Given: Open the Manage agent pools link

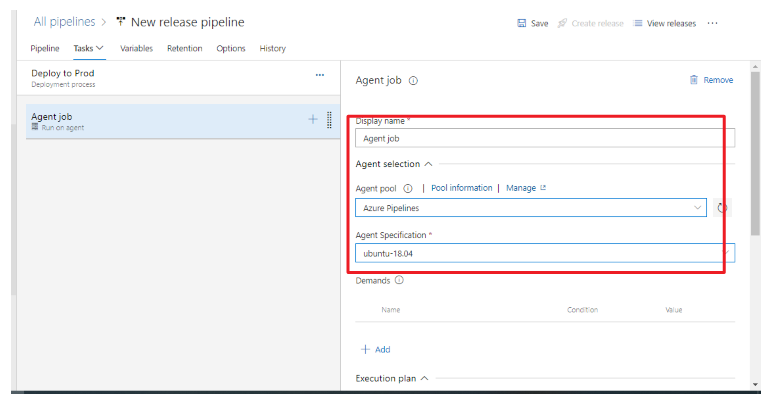Looking at the screenshot, I should 526,188.
